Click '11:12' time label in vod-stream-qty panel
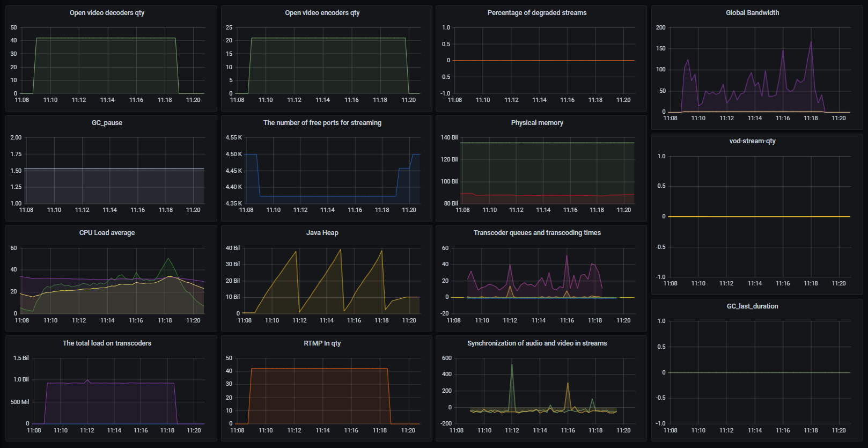The image size is (868, 448). (x=726, y=283)
